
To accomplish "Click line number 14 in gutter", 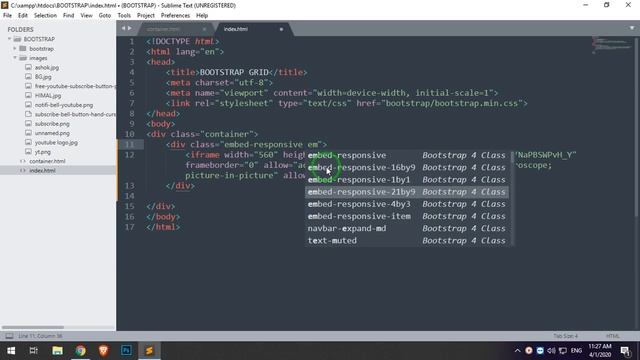I will pyautogui.click(x=129, y=196).
